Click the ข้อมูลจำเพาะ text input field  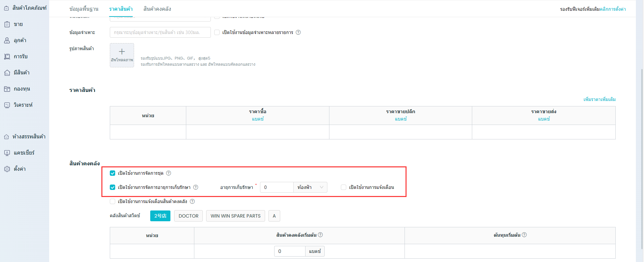pos(160,32)
